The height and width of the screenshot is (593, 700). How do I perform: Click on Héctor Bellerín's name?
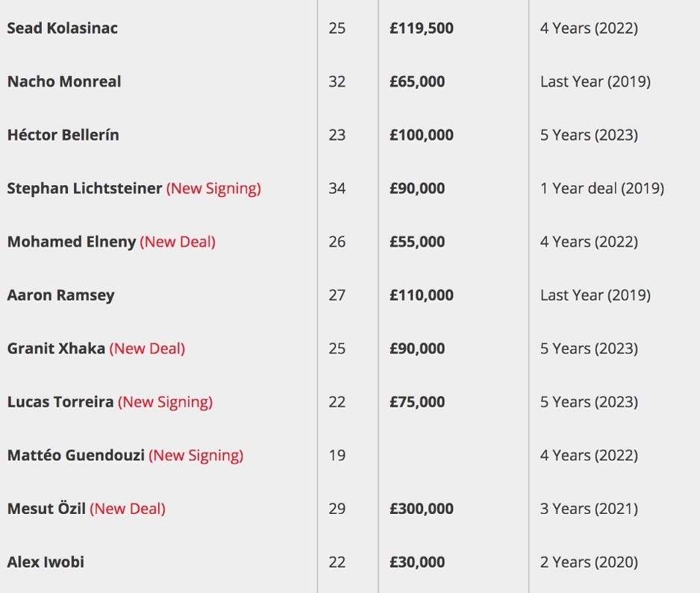(63, 135)
